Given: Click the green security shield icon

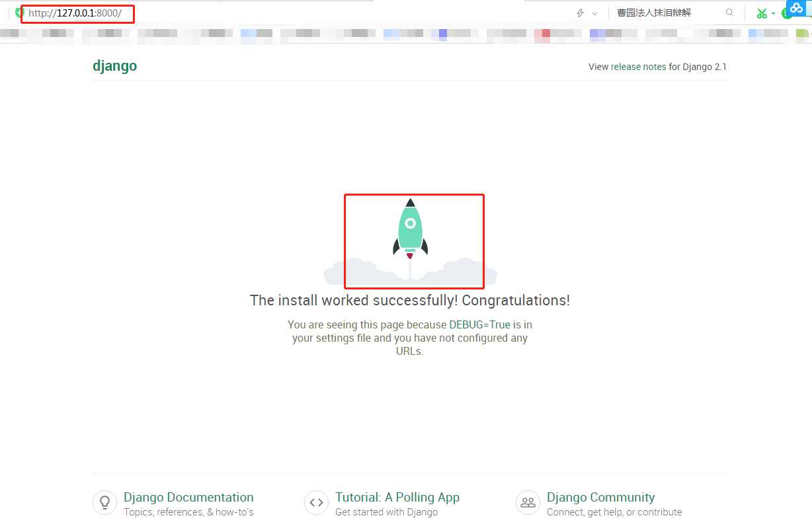Looking at the screenshot, I should [19, 13].
